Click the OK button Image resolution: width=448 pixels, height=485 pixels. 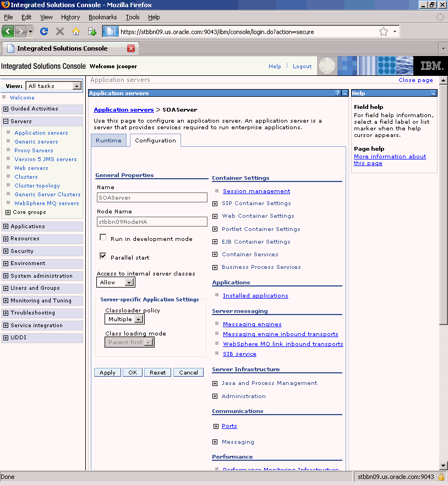tap(133, 372)
